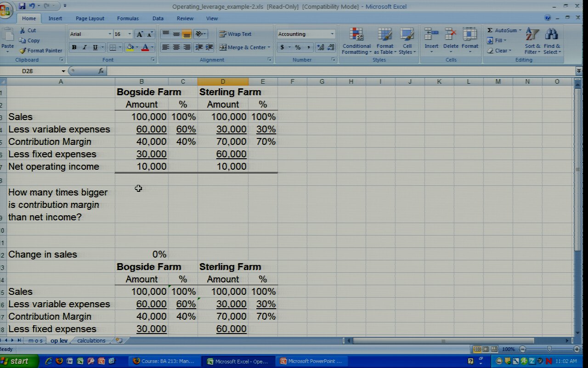
Task: Toggle Italic formatting
Action: 85,47
